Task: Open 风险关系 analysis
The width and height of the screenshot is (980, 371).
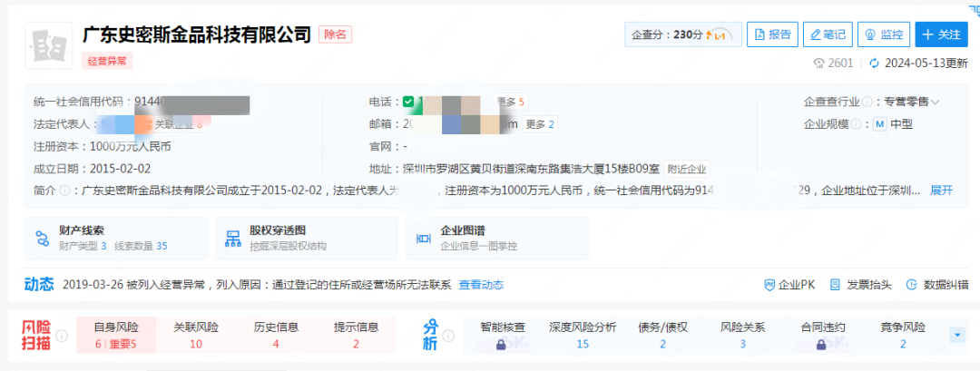Action: click(x=742, y=336)
